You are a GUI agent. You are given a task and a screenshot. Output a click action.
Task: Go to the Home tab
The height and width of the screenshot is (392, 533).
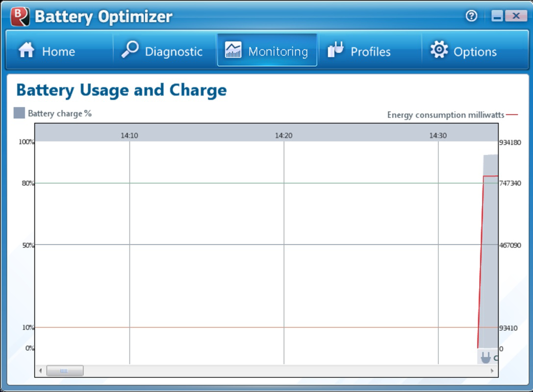[59, 50]
